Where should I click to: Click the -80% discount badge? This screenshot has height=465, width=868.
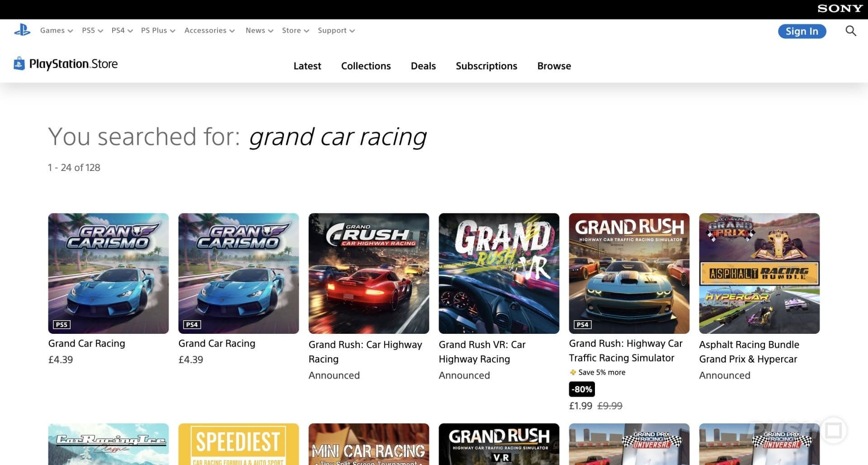pyautogui.click(x=582, y=389)
